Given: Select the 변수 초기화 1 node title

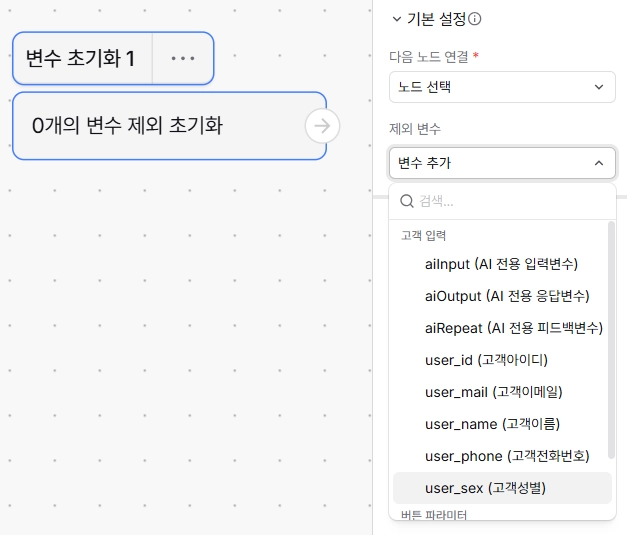Looking at the screenshot, I should click(x=80, y=58).
